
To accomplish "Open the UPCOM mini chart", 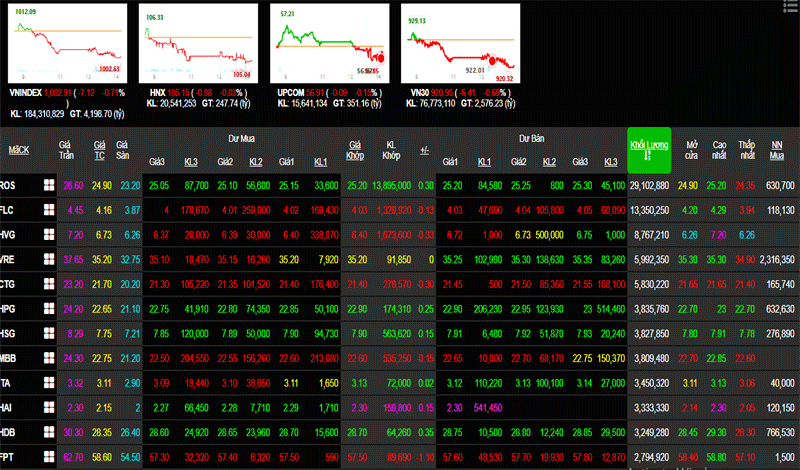I will [330, 43].
